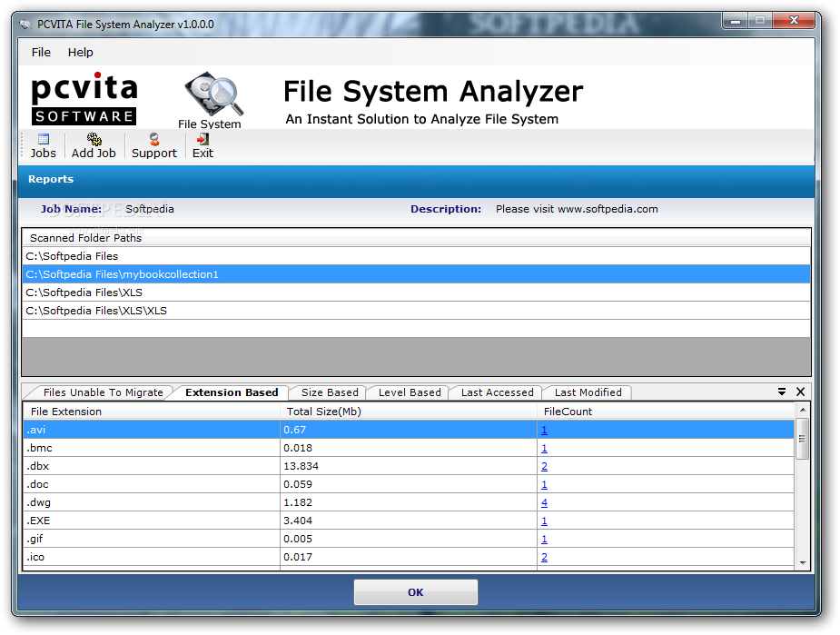Open the Jobs toolbar icon
The image size is (840, 635).
(x=43, y=145)
